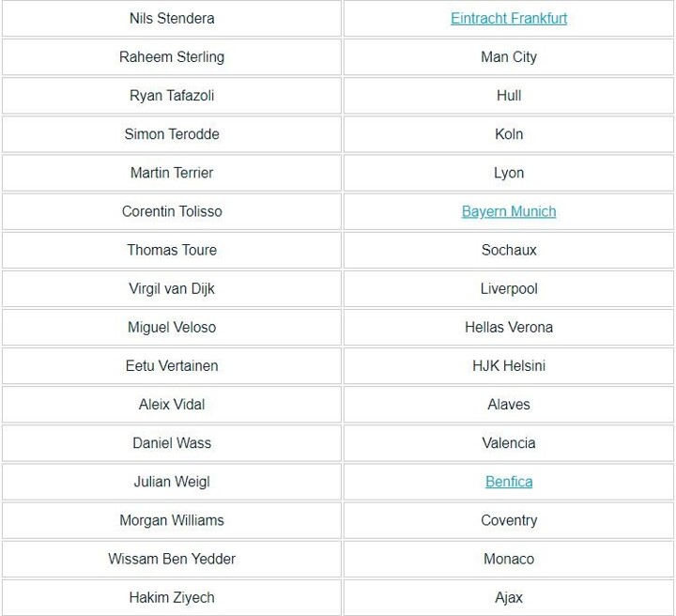
Task: Select the Eetu Vertainen cell
Action: (172, 365)
